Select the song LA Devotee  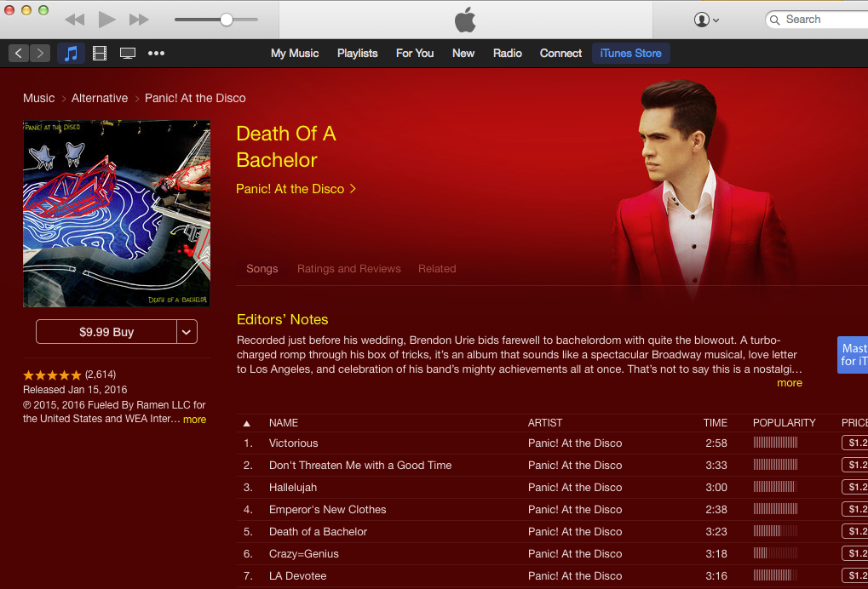(298, 575)
